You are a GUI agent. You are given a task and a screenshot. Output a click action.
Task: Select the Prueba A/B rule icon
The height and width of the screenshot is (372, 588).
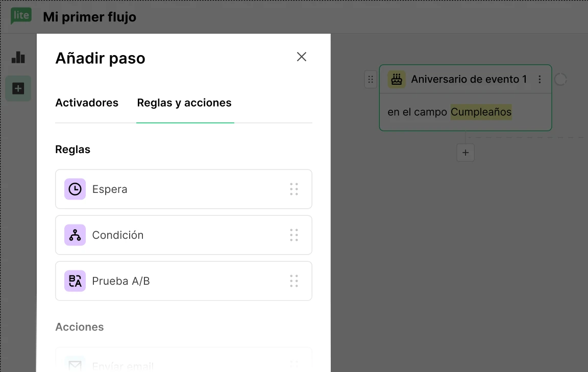[75, 281]
